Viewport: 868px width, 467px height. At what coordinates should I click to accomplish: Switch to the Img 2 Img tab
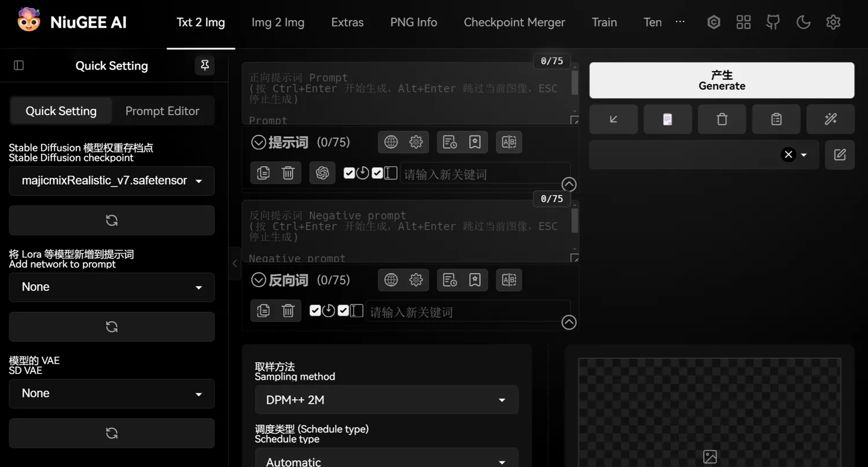(x=278, y=23)
